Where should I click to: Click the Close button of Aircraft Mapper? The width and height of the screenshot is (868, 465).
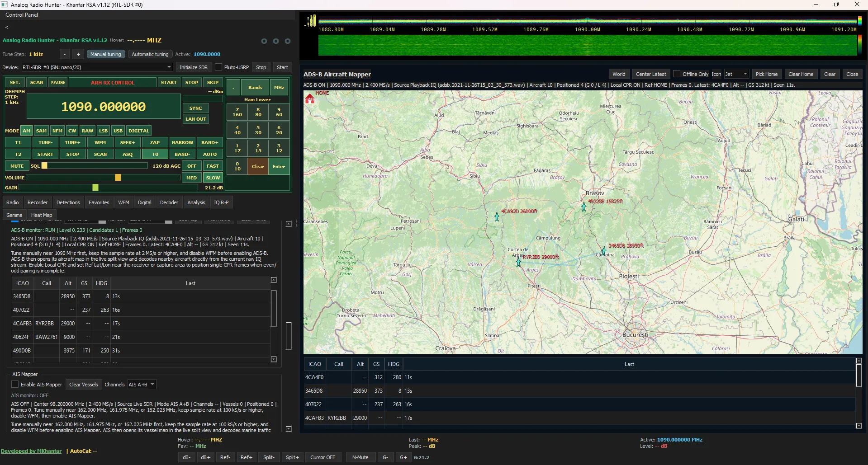click(x=852, y=74)
